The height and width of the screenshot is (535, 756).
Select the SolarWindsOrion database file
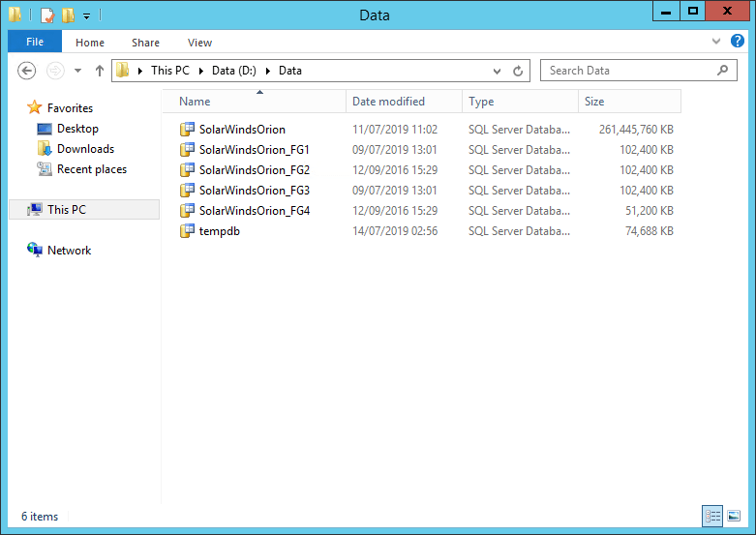[x=242, y=130]
